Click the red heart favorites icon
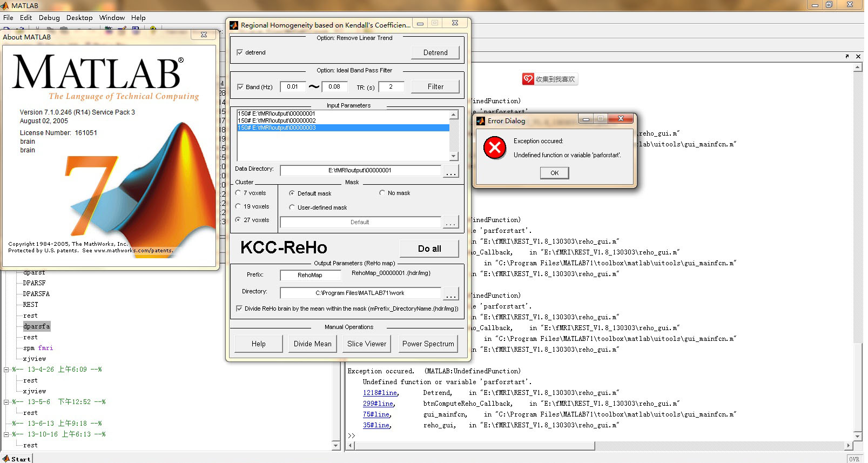868x463 pixels. [x=528, y=79]
